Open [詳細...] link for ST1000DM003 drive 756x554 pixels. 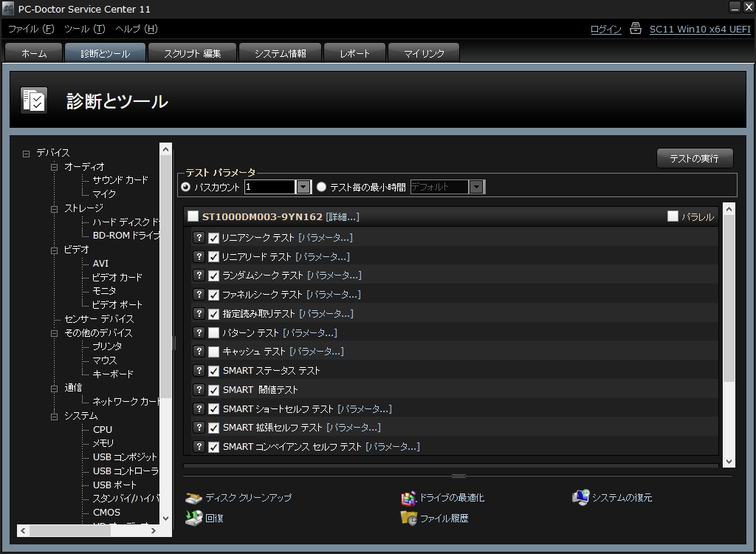343,216
